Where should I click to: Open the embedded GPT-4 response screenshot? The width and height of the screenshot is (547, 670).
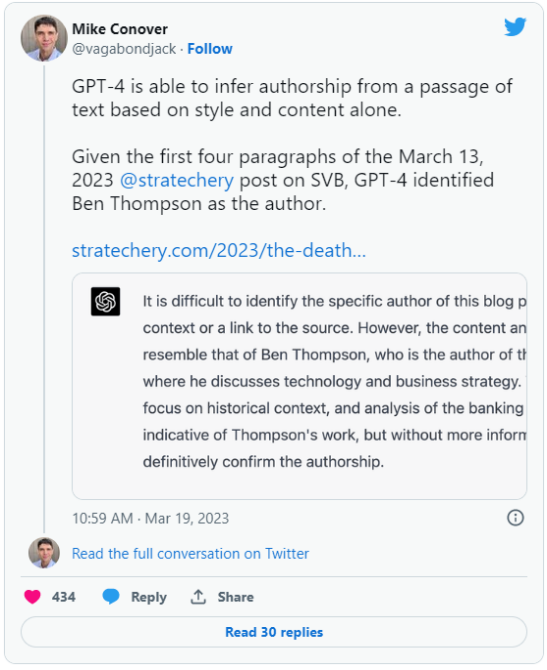tap(299, 386)
